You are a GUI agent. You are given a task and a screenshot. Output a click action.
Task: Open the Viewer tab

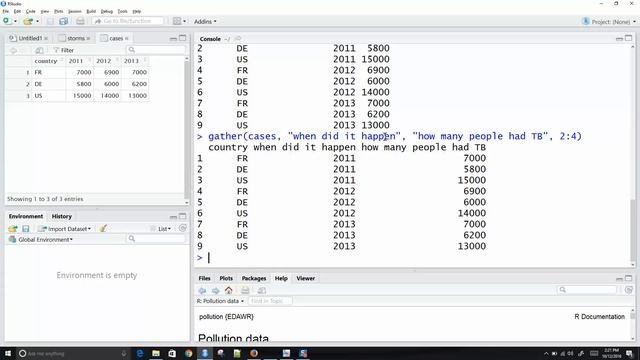(306, 278)
